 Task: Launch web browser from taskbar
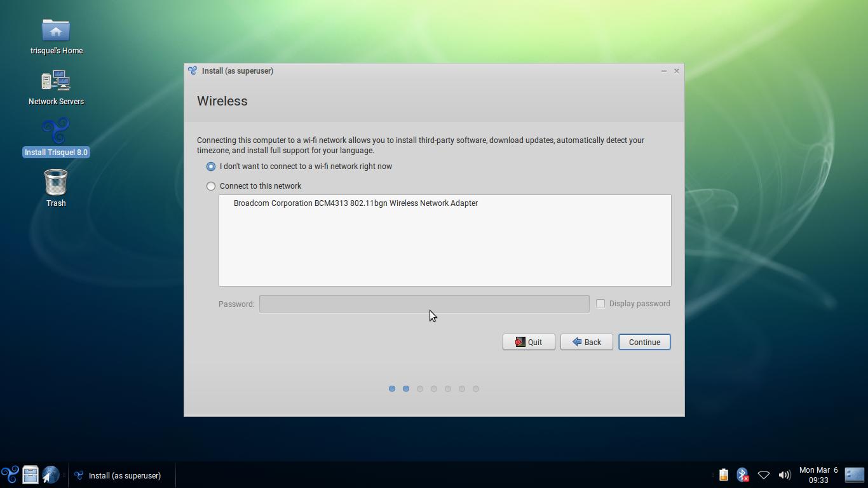tap(51, 475)
